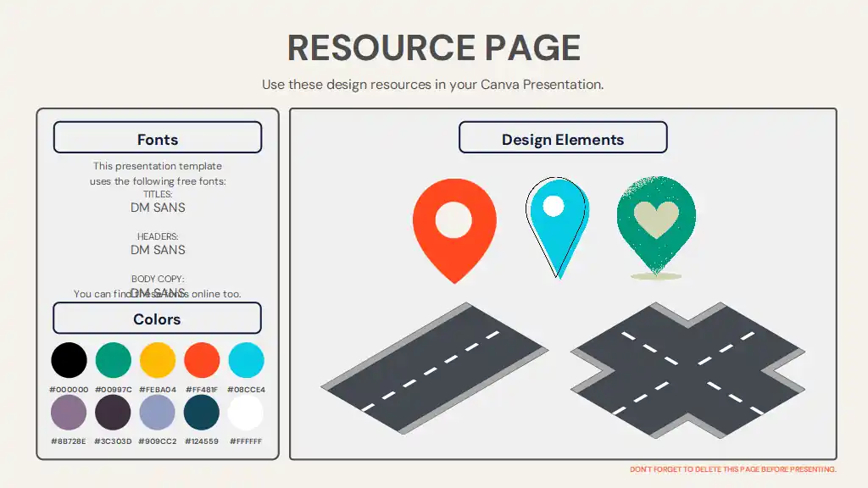
Task: Click the red 'DON'T FORGET TO DELETE' note
Action: (733, 469)
